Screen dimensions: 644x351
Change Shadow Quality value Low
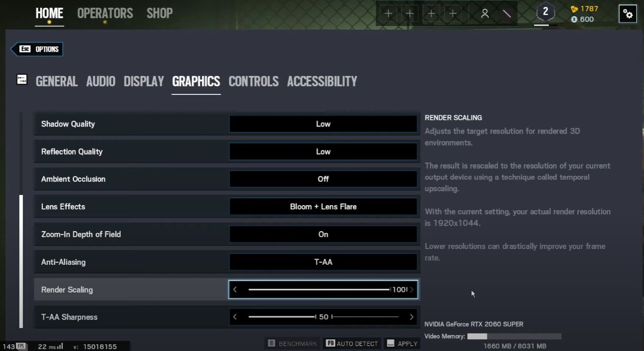click(323, 124)
